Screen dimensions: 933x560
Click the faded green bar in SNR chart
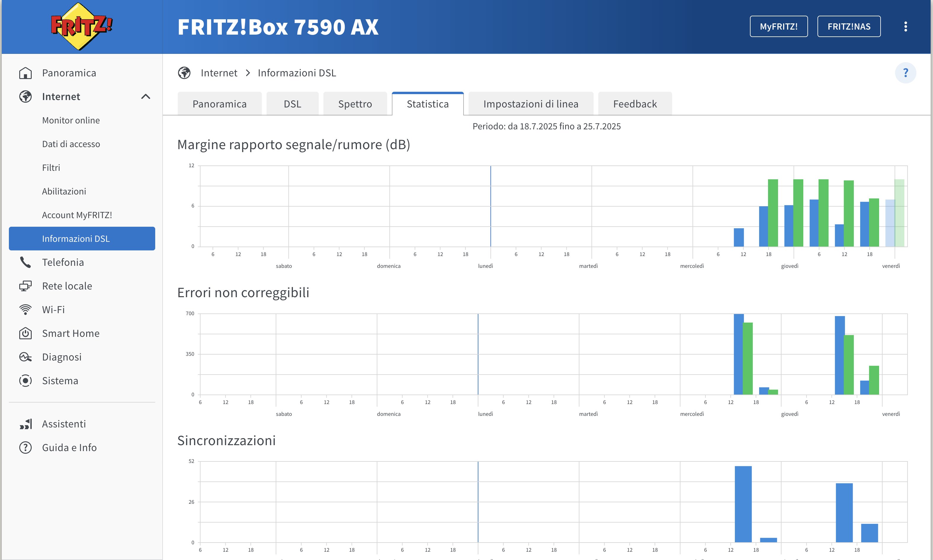[900, 213]
